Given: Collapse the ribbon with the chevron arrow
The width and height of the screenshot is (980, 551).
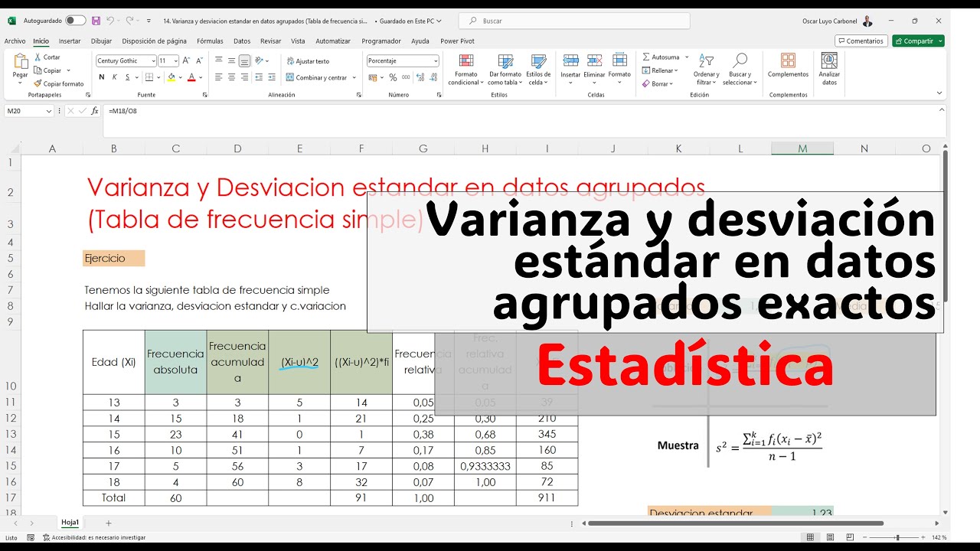Looking at the screenshot, I should pos(939,93).
